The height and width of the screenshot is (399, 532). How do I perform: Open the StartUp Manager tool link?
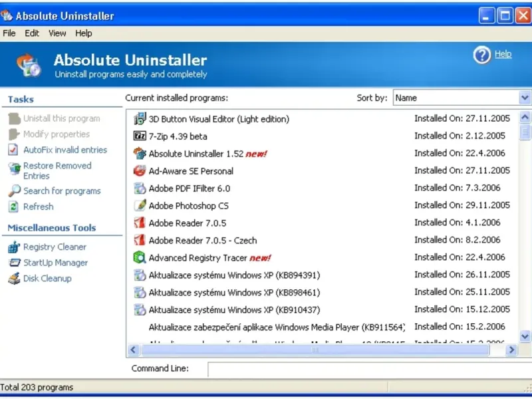[x=56, y=263]
